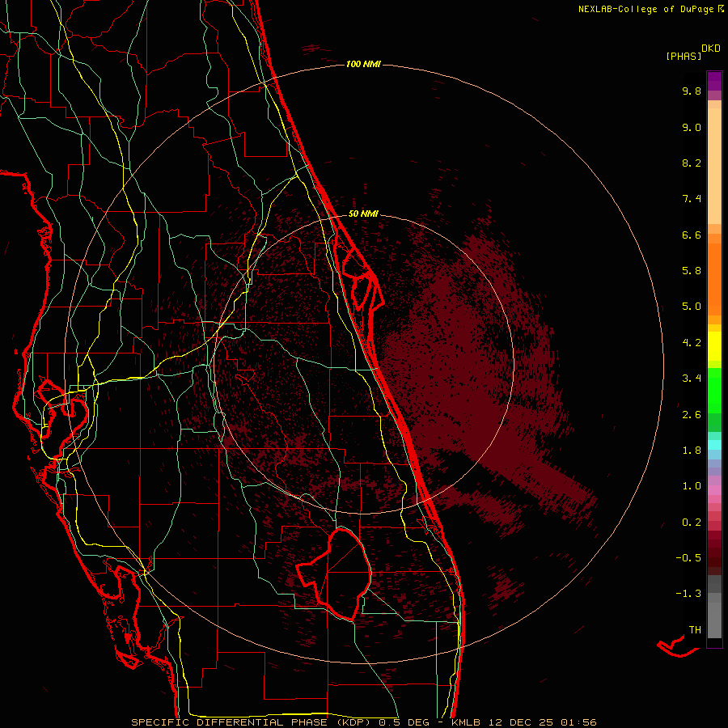Click the SPECIFIC DIFFERENTIAL PHASE caption text
This screenshot has width=728, height=728.
[x=231, y=722]
